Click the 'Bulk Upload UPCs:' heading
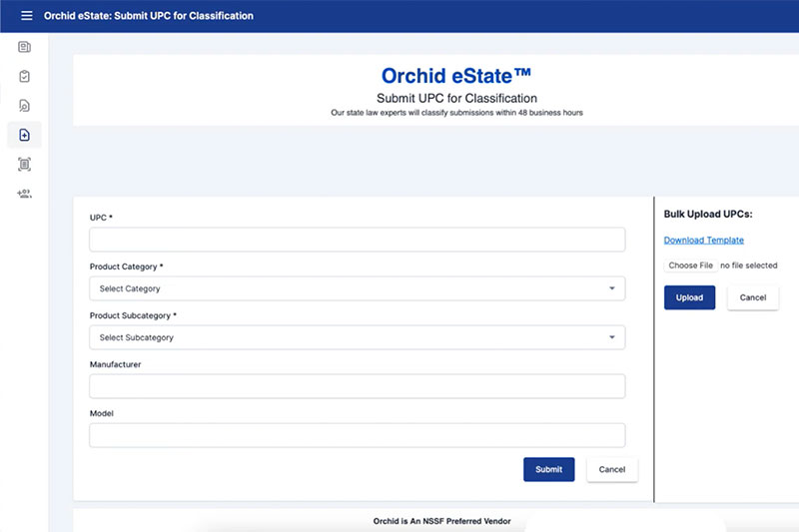Viewport: 799px width, 532px height. tap(708, 214)
